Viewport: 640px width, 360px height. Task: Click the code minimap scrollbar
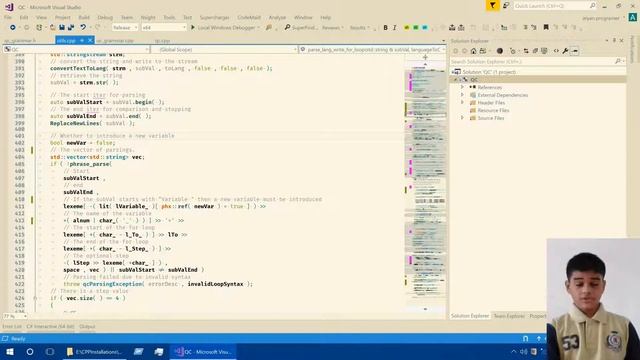[x=425, y=184]
